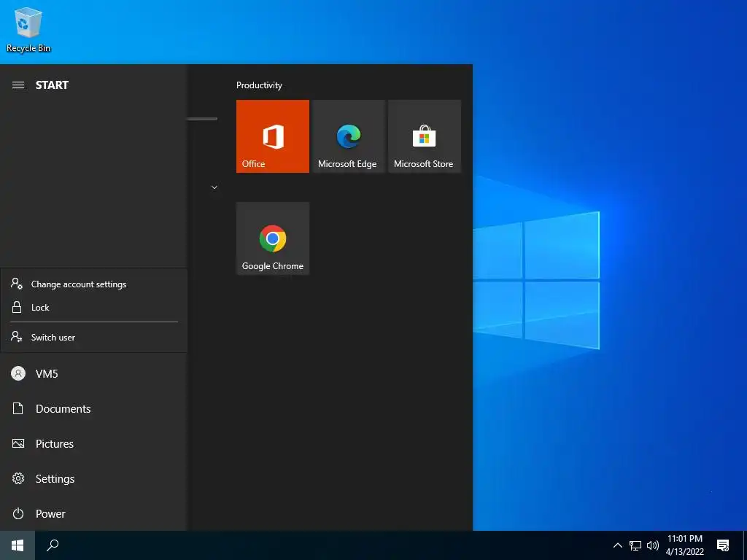This screenshot has height=560, width=747.
Task: Open Documents from Start sidebar
Action: 94,408
